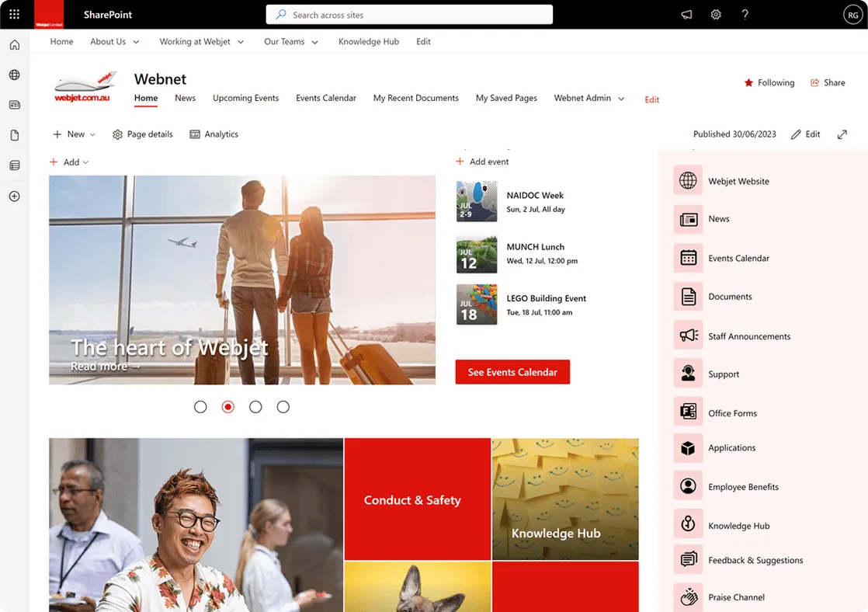868x612 pixels.
Task: Open the LEGO Building Event thumbnail
Action: pyautogui.click(x=477, y=304)
